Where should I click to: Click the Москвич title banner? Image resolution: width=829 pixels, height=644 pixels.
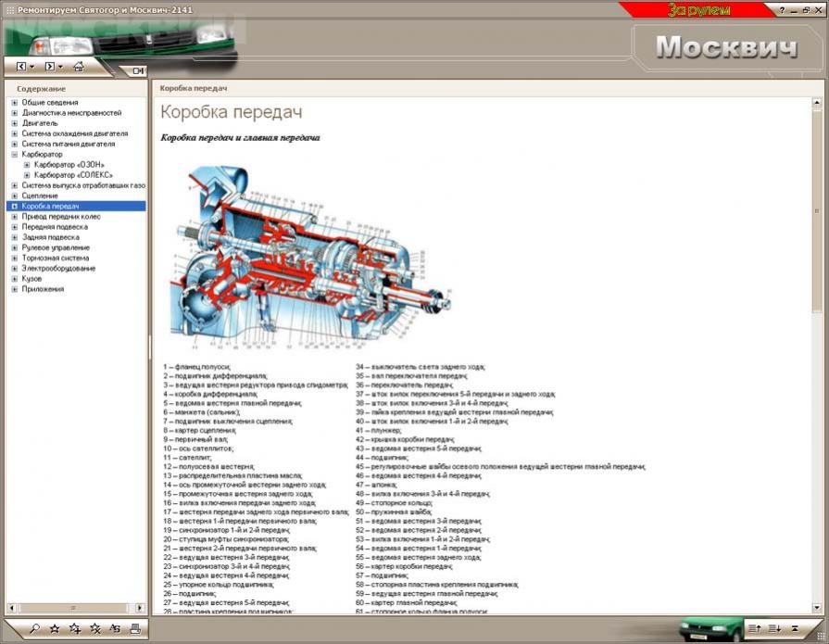726,47
